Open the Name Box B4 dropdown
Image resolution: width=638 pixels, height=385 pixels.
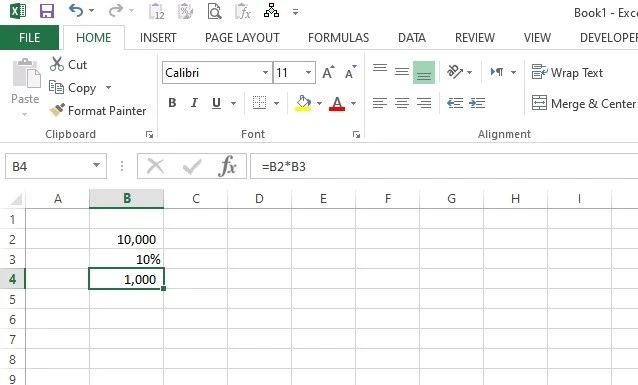96,165
